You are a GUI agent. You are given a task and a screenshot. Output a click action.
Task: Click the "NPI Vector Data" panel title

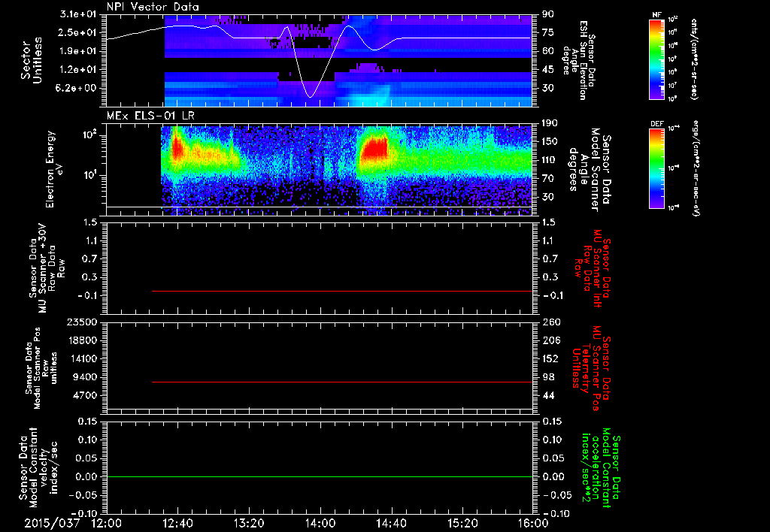pyautogui.click(x=153, y=7)
